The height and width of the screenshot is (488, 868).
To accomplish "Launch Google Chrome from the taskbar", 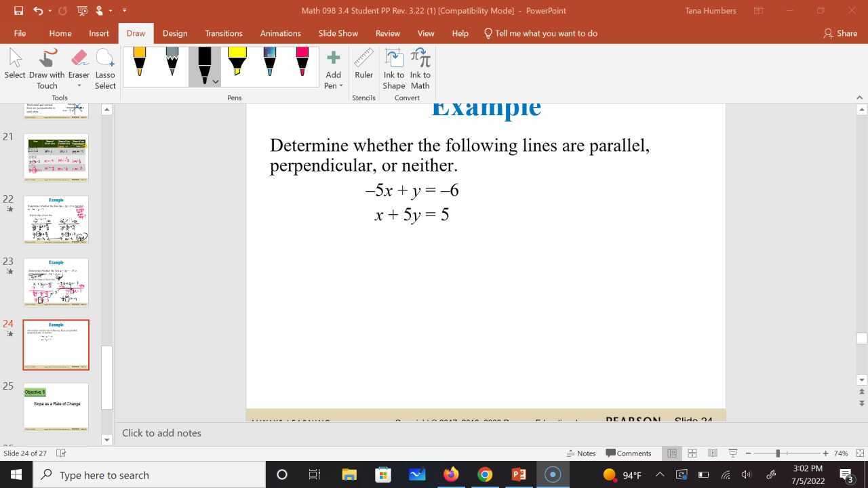I will (x=484, y=474).
